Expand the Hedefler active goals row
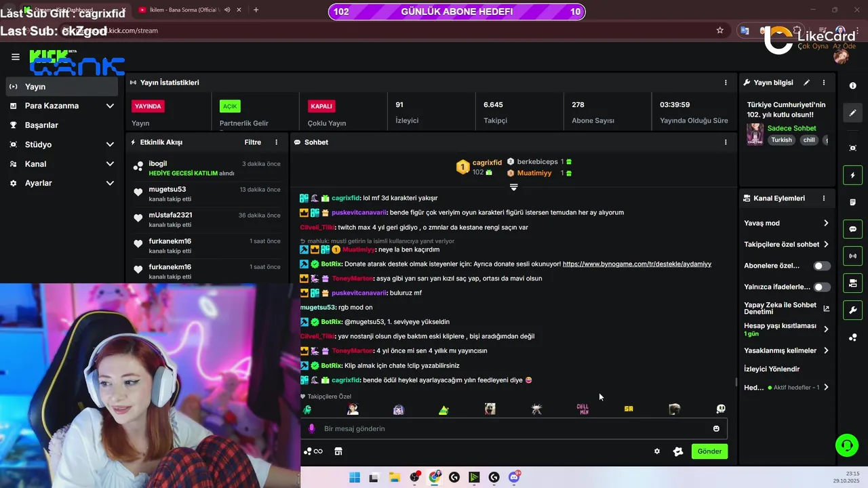The height and width of the screenshot is (488, 868). coord(825,388)
